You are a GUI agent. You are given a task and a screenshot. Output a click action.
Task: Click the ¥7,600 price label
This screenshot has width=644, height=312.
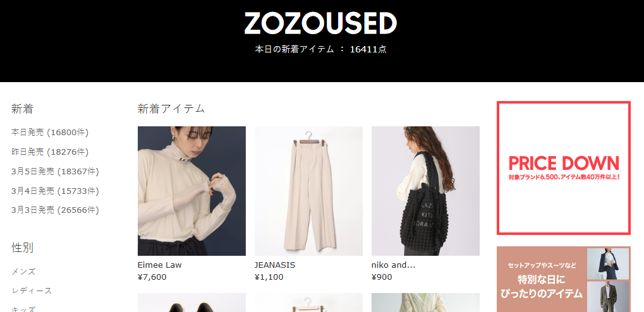click(152, 277)
